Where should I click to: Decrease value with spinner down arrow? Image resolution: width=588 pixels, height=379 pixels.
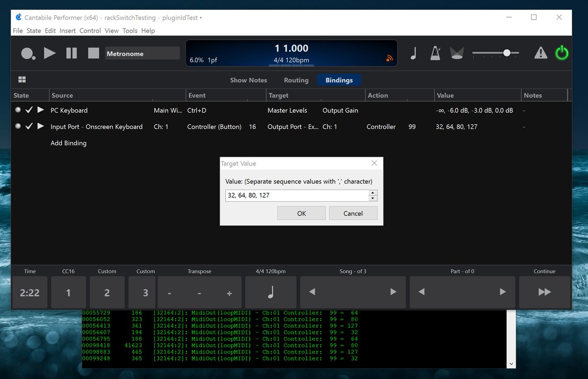[373, 198]
